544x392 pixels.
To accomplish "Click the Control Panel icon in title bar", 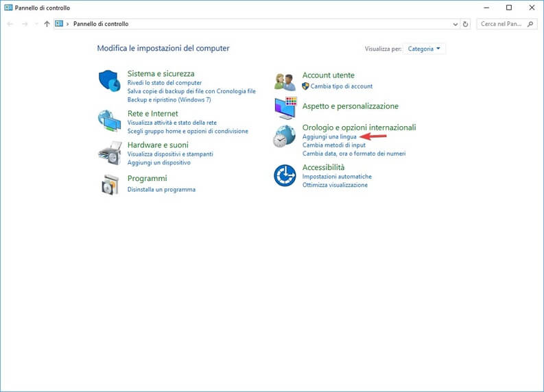I will pos(8,8).
